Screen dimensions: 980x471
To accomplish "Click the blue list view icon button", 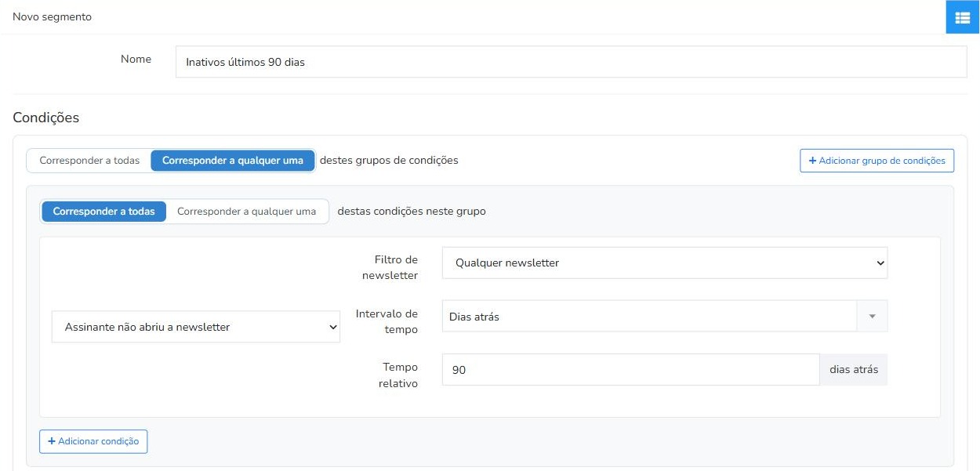I will click(x=962, y=17).
